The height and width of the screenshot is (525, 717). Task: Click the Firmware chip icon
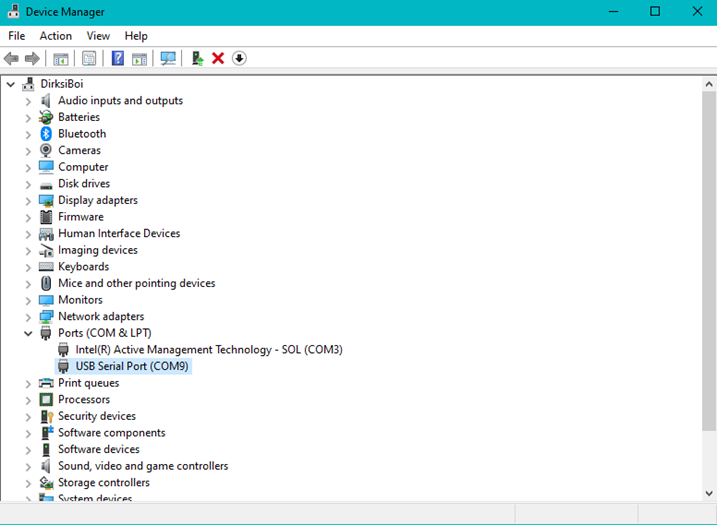46,217
